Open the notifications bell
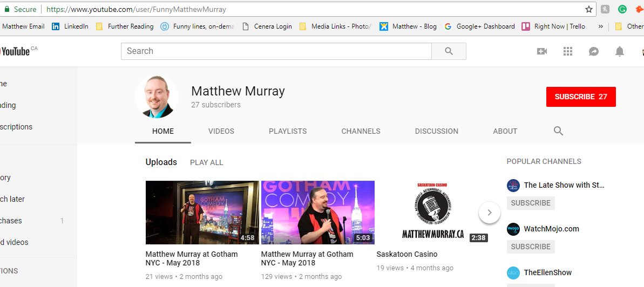Viewport: 644px width, 287px height. pyautogui.click(x=619, y=51)
